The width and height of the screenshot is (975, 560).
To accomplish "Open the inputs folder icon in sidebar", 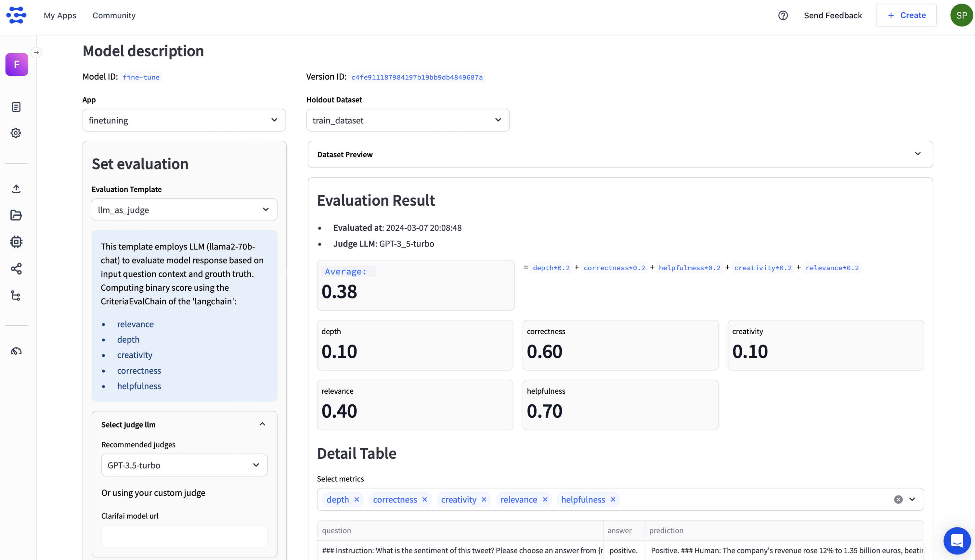I will pos(16,215).
